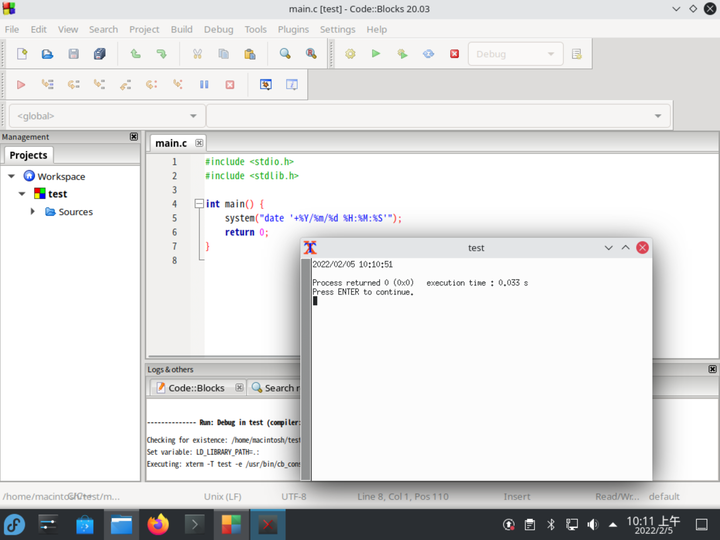This screenshot has width=720, height=540.
Task: Collapse the test project node
Action: tap(22, 194)
